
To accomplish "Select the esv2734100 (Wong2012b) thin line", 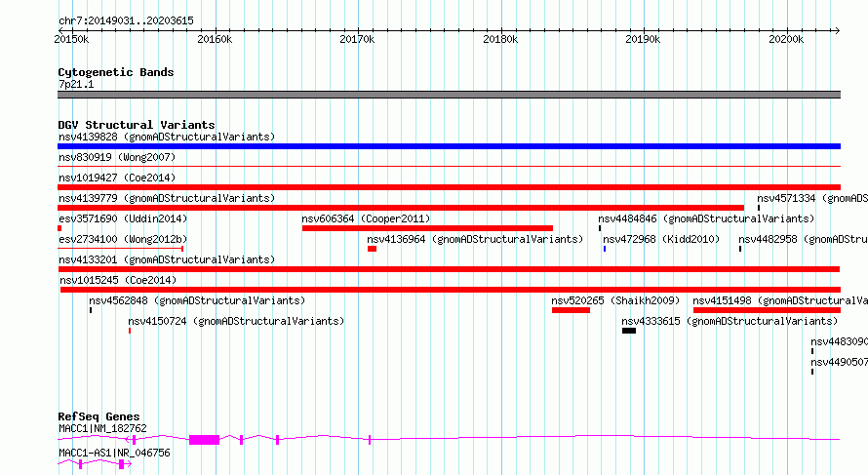I will pyautogui.click(x=121, y=249).
